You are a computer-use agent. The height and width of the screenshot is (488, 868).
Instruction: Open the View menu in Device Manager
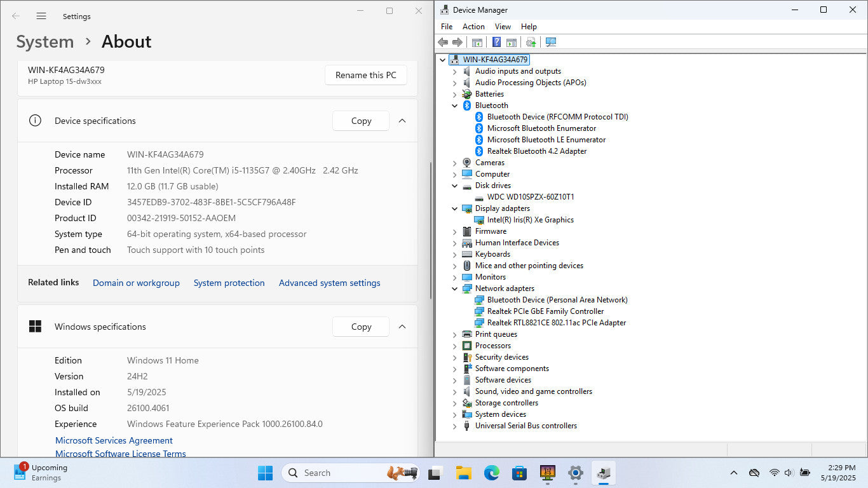(x=503, y=27)
